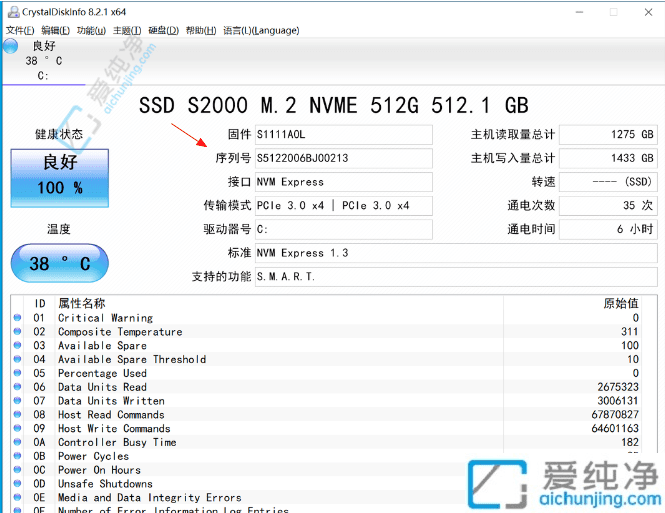This screenshot has height=513, width=665.
Task: Click the status dot for Composite Temperature
Action: 17,332
